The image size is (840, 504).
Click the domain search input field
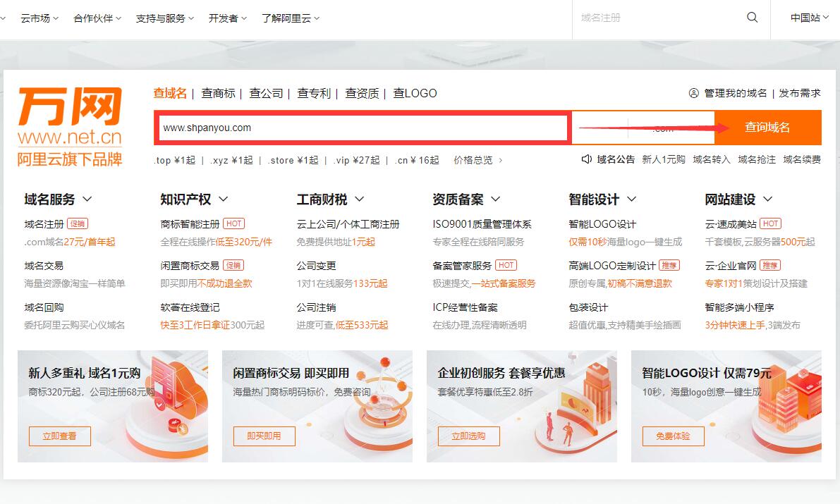pyautogui.click(x=363, y=128)
